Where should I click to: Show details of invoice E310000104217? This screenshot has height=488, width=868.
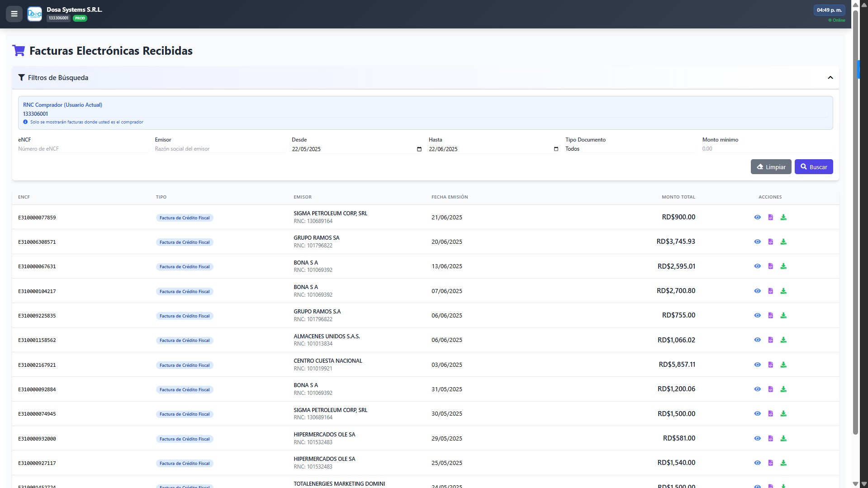tap(757, 291)
